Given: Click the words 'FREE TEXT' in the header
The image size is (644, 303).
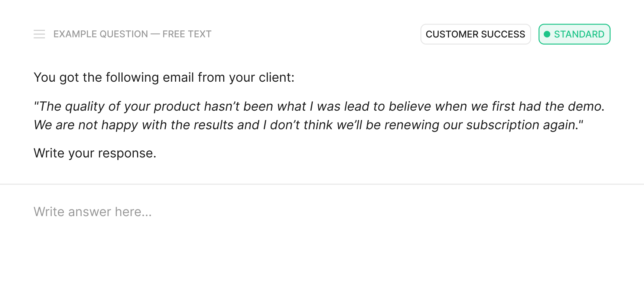Looking at the screenshot, I should tap(187, 34).
